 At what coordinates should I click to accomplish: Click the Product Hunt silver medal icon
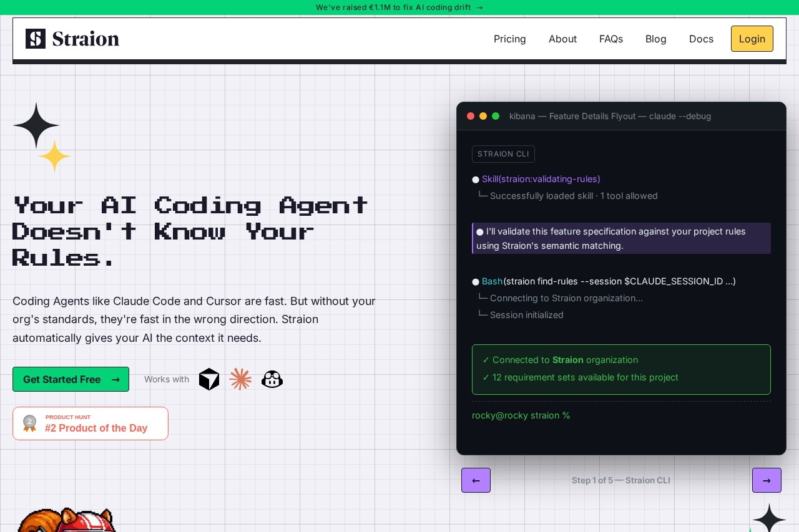tap(29, 423)
